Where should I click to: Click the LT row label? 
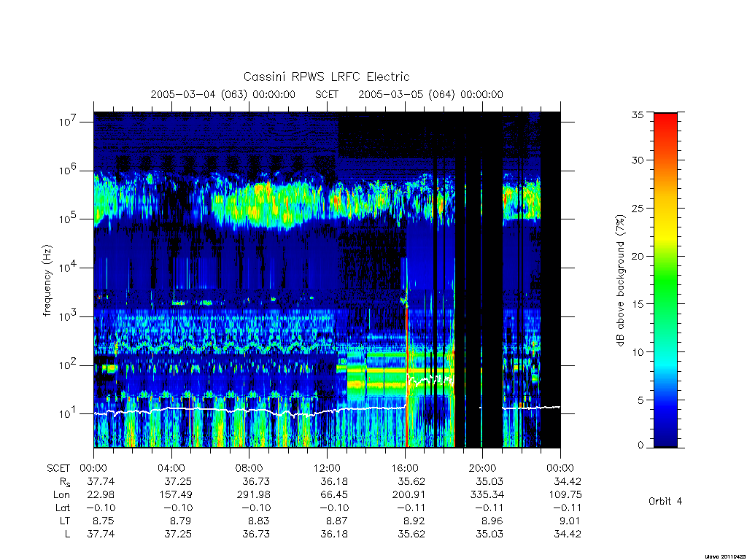coord(65,521)
